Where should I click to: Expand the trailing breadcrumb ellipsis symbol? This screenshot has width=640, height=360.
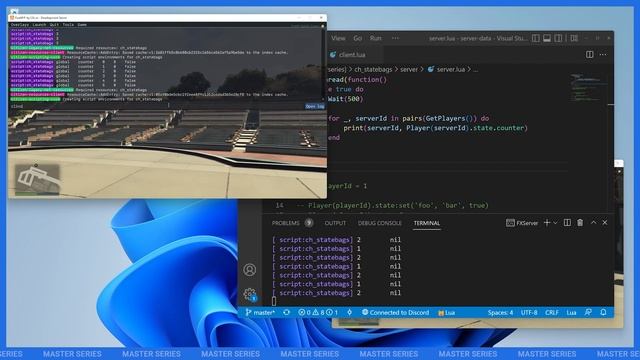click(475, 69)
